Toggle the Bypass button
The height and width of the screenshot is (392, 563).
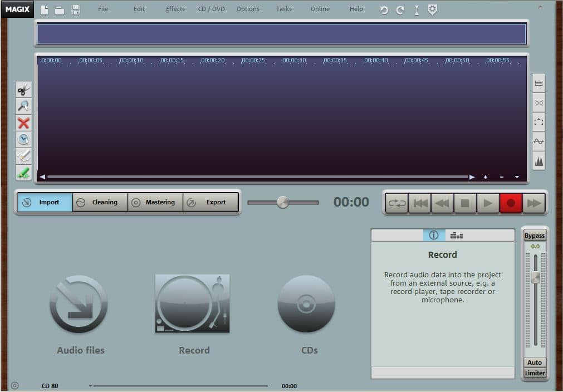(x=535, y=236)
